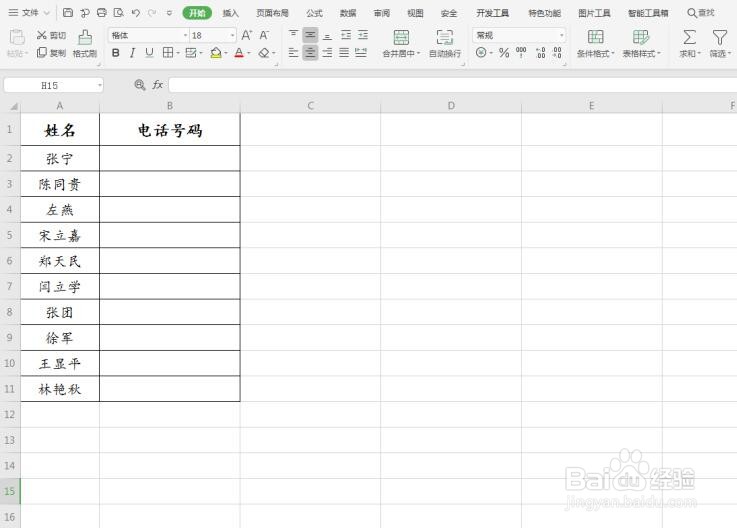Viewport: 737px width, 528px height.
Task: Click the Merge and Center (合并居中) icon
Action: tap(401, 37)
